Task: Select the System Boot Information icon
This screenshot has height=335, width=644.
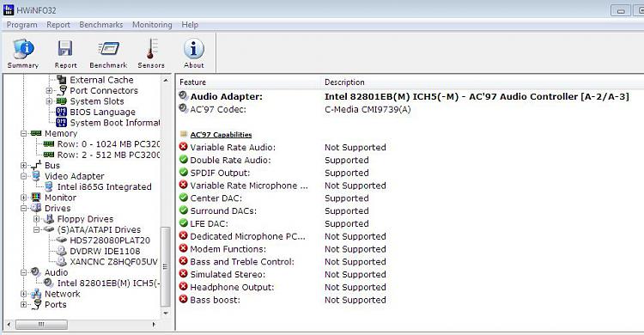Action: pyautogui.click(x=62, y=123)
